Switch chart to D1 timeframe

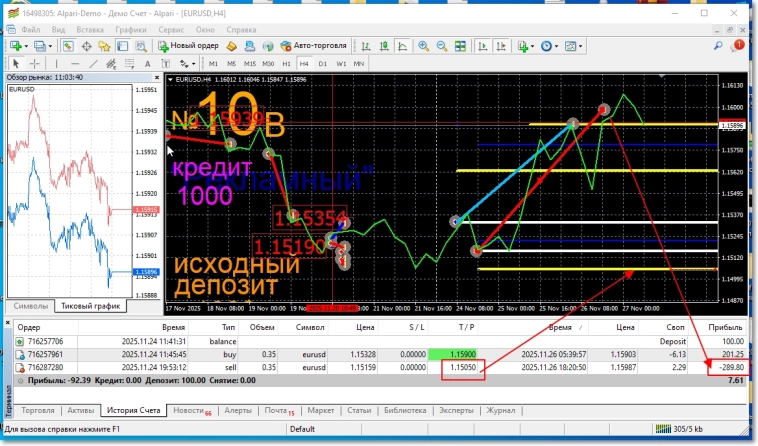(x=323, y=64)
